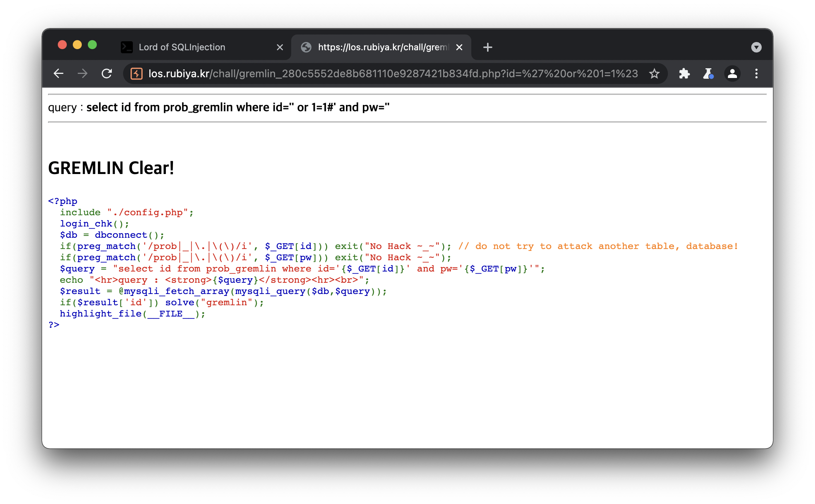Select the los.rubiya.kr gremlin tab
815x504 pixels.
[x=383, y=47]
